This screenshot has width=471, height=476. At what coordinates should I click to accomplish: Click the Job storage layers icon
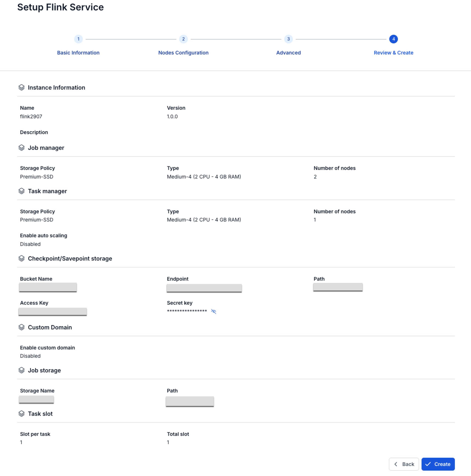pos(21,370)
